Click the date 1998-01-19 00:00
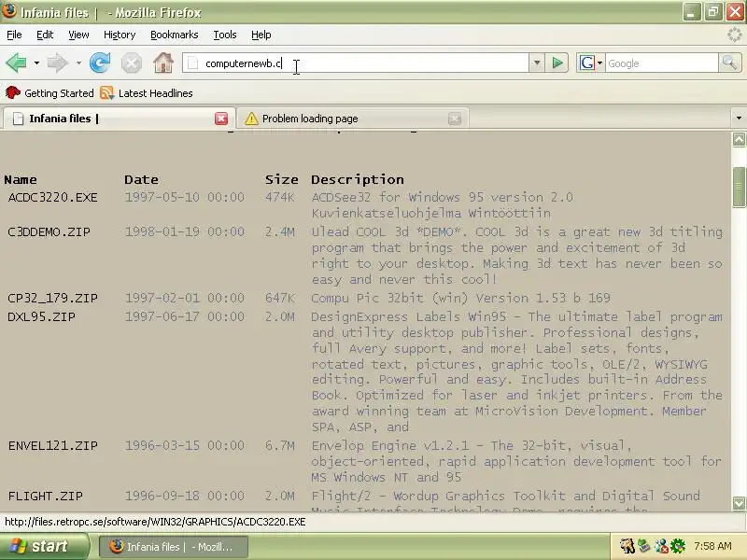Viewport: 747px width, 560px height. [184, 231]
